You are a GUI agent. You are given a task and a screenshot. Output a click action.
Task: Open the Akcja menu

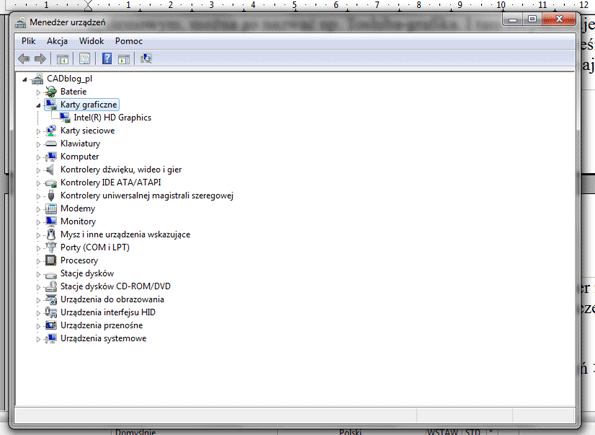point(57,41)
